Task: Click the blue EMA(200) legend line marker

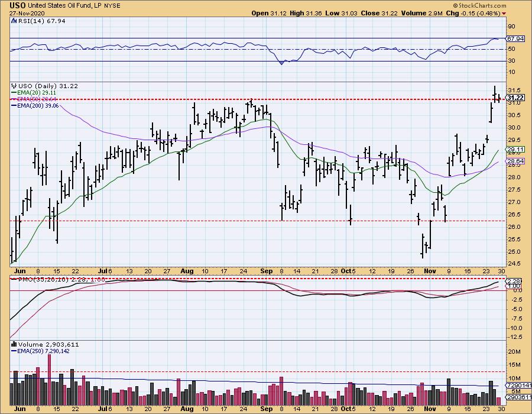Action: pos(14,105)
